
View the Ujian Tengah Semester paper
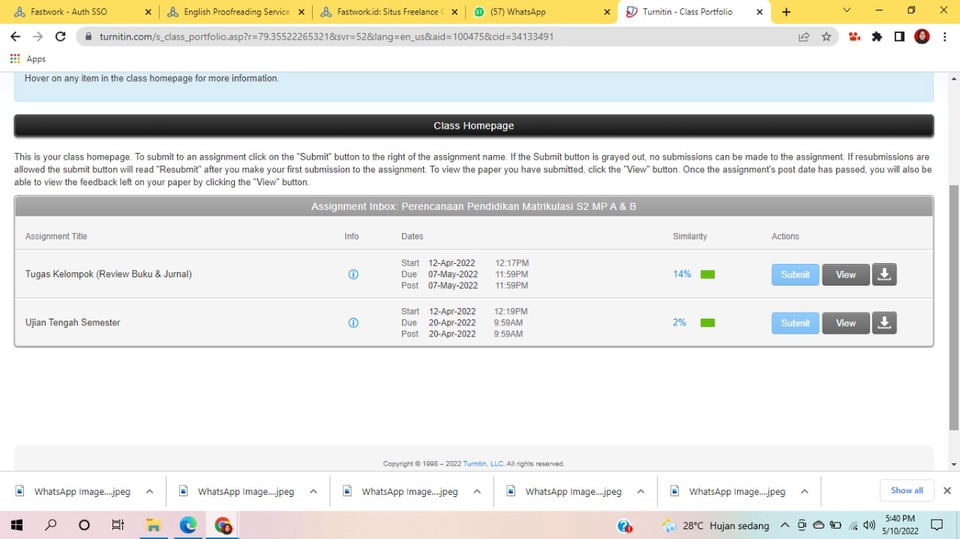tap(846, 323)
